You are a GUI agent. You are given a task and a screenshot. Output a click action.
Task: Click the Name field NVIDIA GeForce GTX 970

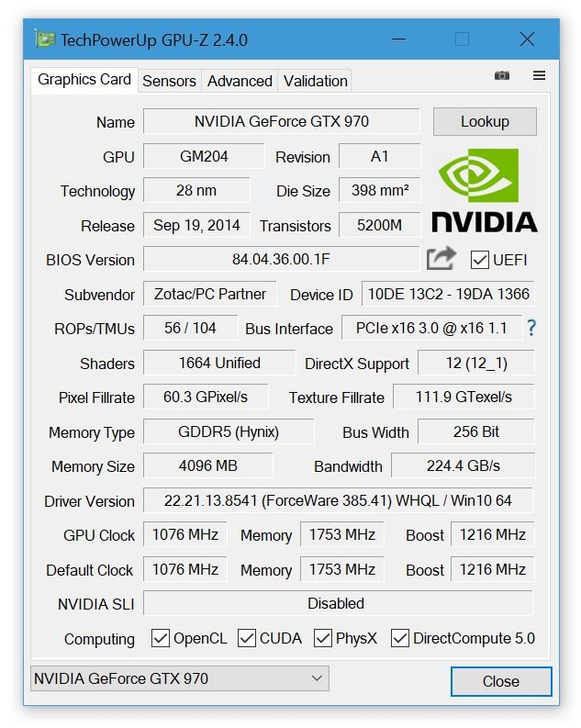pyautogui.click(x=281, y=121)
